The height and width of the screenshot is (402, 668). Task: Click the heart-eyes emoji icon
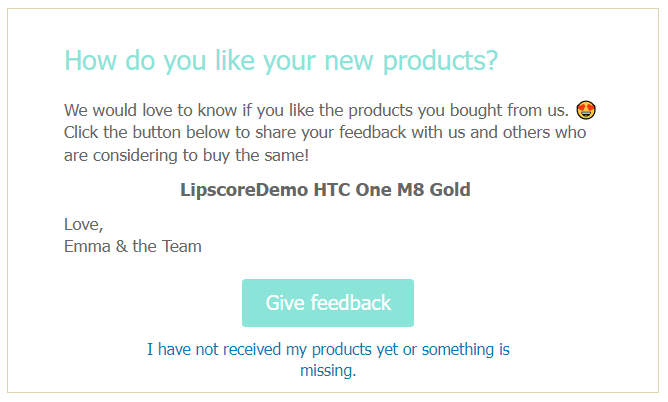pyautogui.click(x=587, y=109)
